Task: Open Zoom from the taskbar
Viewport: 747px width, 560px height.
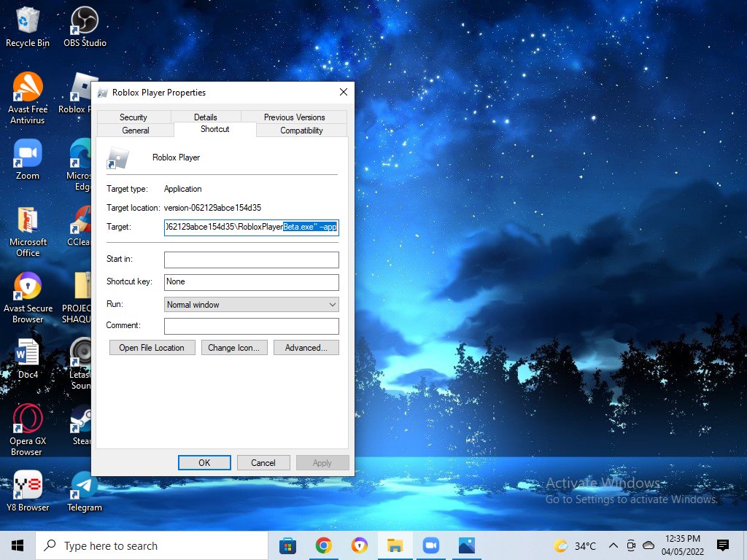Action: pos(430,545)
